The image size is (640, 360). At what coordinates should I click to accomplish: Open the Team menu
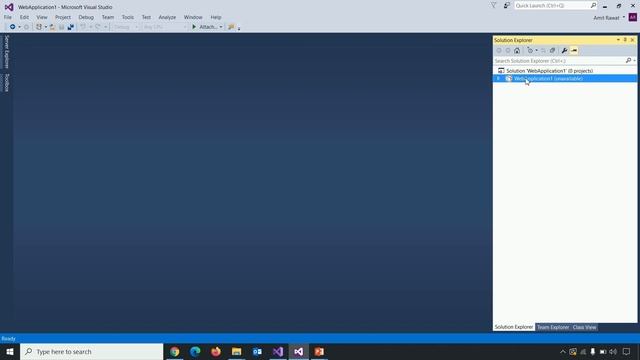click(108, 17)
